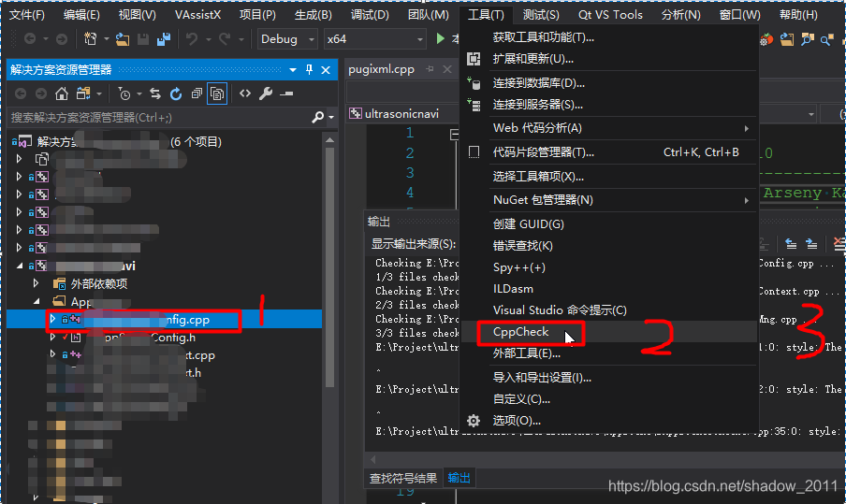
Task: Open the 文件(F) menu
Action: click(27, 15)
